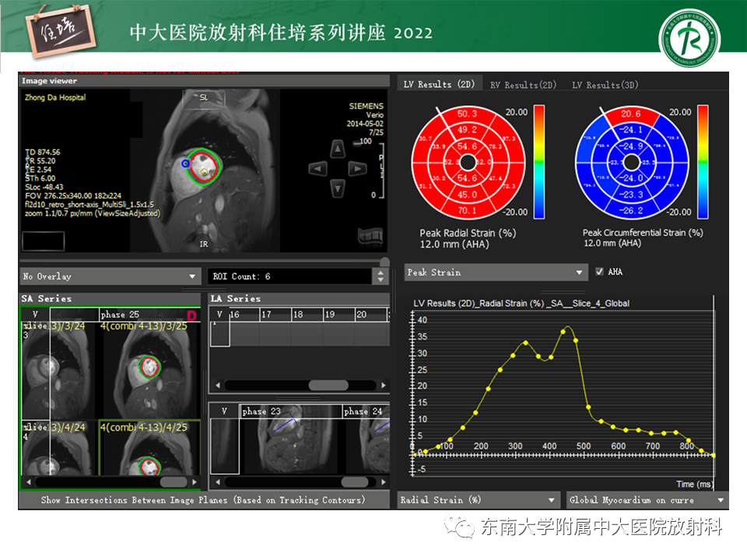
Task: Select the blue circular ROI marker on heart
Action: pos(185,163)
